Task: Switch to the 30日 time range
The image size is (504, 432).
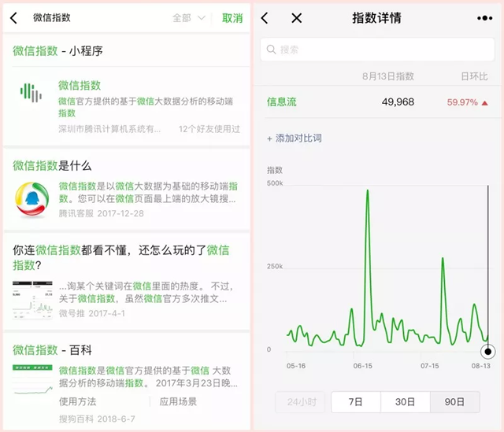Action: (405, 401)
